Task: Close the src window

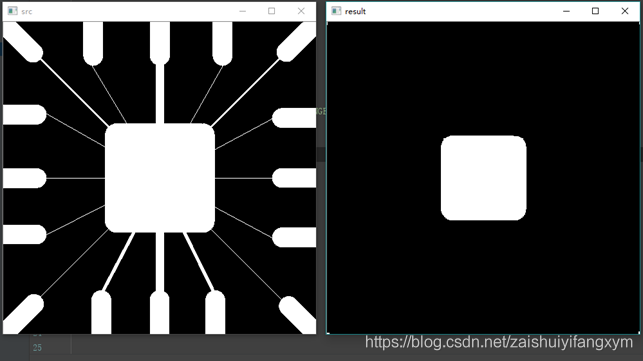Action: point(301,11)
